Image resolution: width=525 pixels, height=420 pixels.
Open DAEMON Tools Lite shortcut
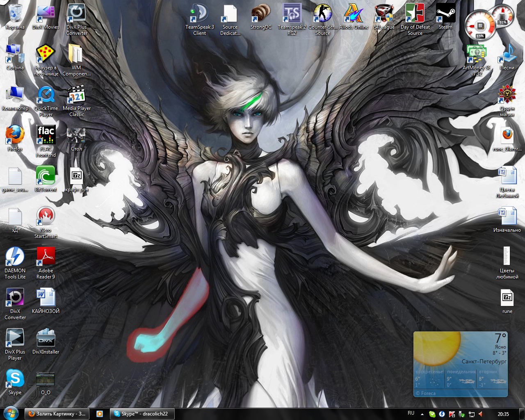pyautogui.click(x=15, y=263)
